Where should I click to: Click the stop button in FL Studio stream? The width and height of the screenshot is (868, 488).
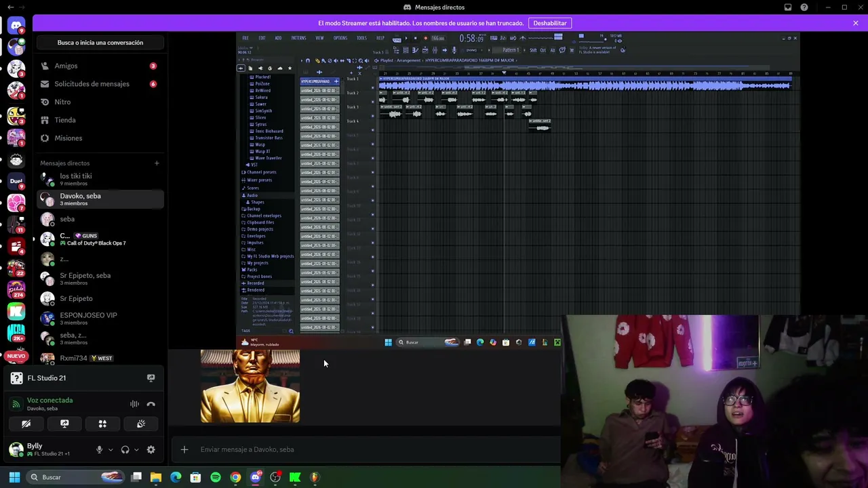415,38
